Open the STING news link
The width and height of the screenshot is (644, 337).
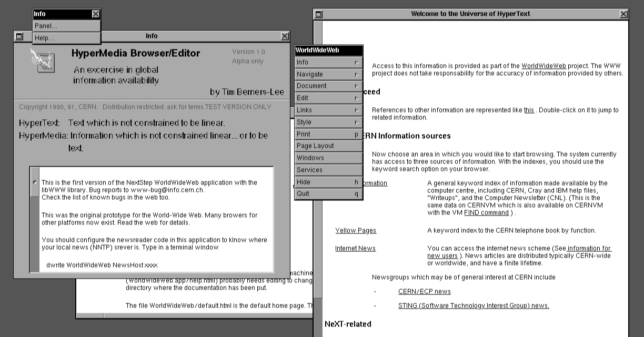pyautogui.click(x=474, y=305)
